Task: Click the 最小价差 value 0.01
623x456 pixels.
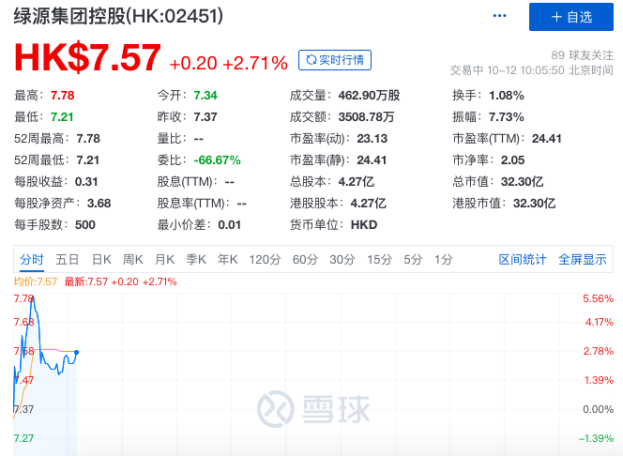Action: [229, 225]
